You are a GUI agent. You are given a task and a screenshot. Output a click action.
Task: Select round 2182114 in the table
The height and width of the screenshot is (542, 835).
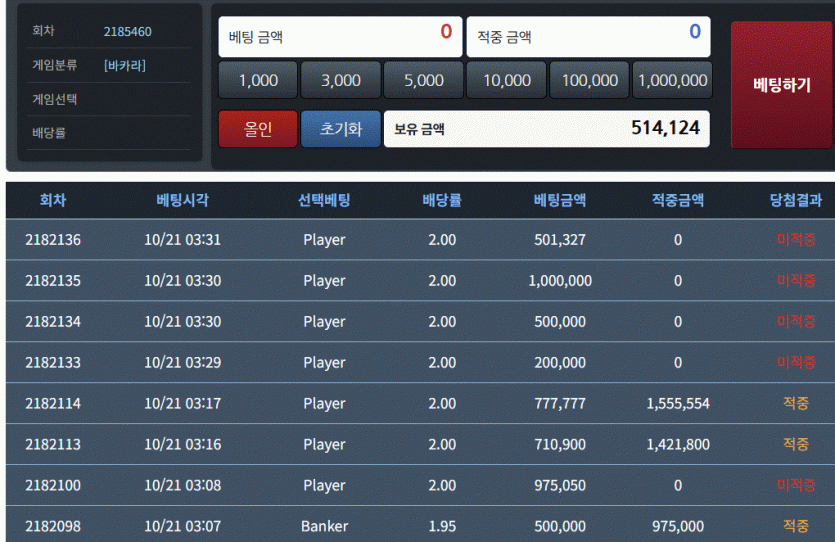click(53, 404)
